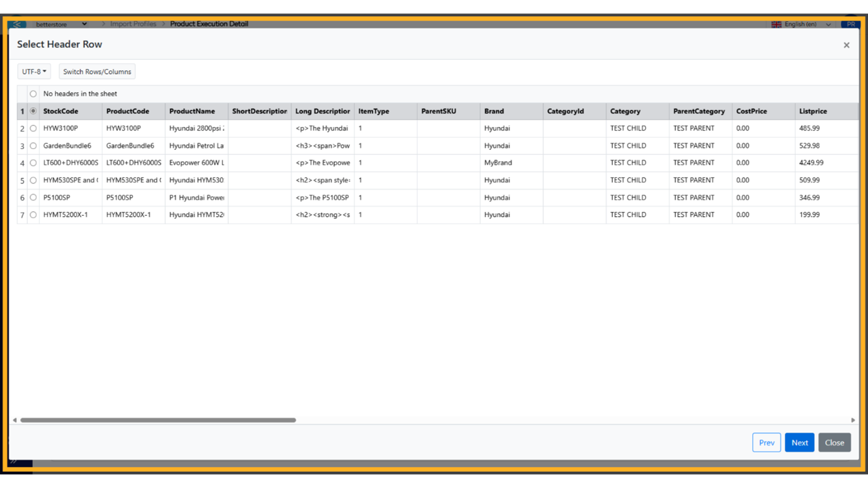Viewport: 868px width, 488px height.
Task: Click the left arrow of horizontal scrollbar
Action: tap(14, 420)
